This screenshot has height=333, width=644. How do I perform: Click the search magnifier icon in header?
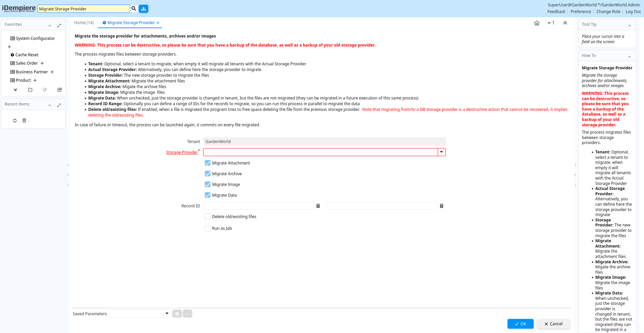pyautogui.click(x=134, y=9)
